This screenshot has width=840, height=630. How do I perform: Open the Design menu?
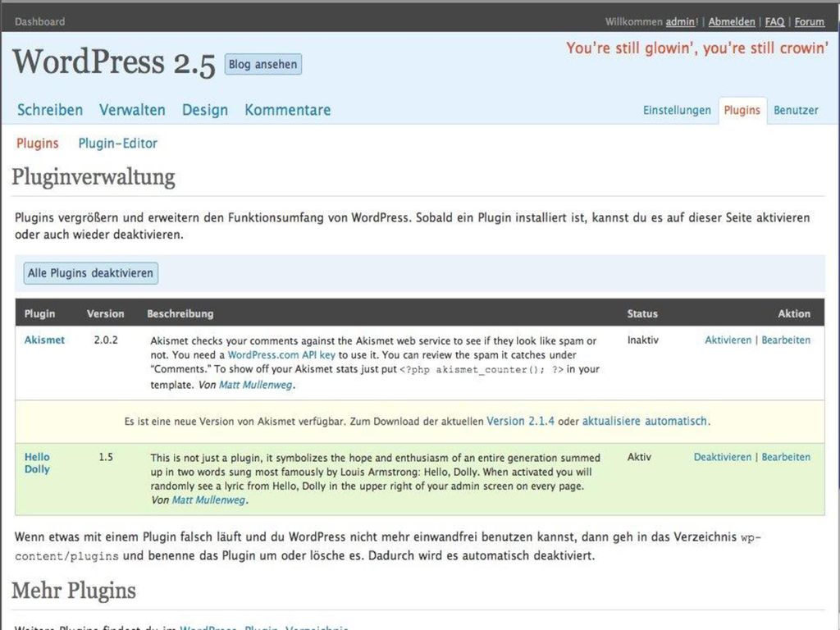click(x=204, y=110)
